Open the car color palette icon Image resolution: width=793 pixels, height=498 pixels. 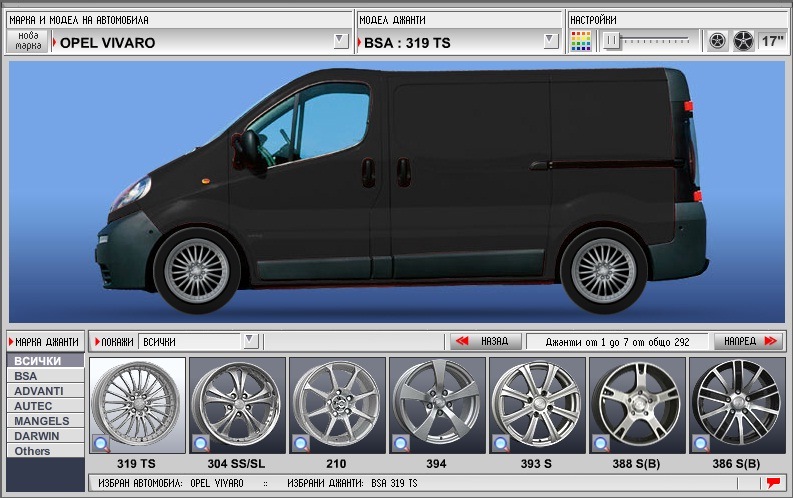(x=580, y=41)
